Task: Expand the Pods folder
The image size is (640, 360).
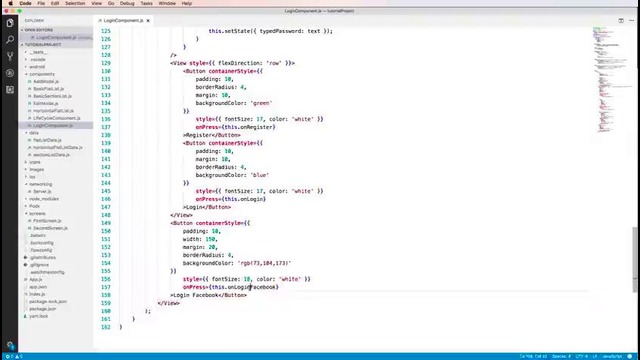Action: 34,207
